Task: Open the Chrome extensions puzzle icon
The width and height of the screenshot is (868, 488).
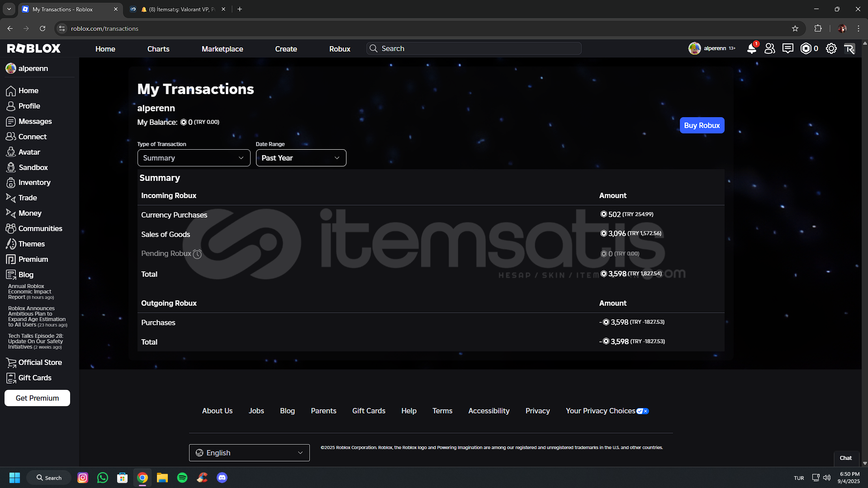Action: click(x=818, y=28)
